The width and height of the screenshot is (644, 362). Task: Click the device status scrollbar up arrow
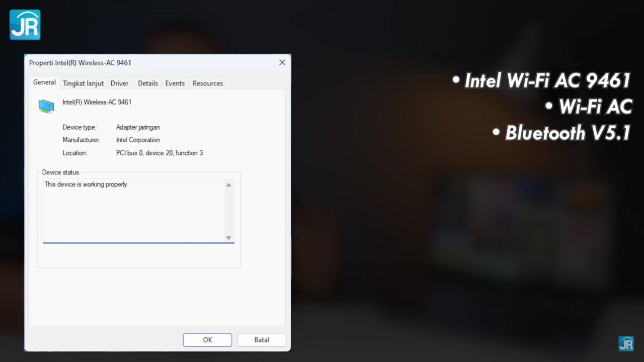[x=228, y=185]
